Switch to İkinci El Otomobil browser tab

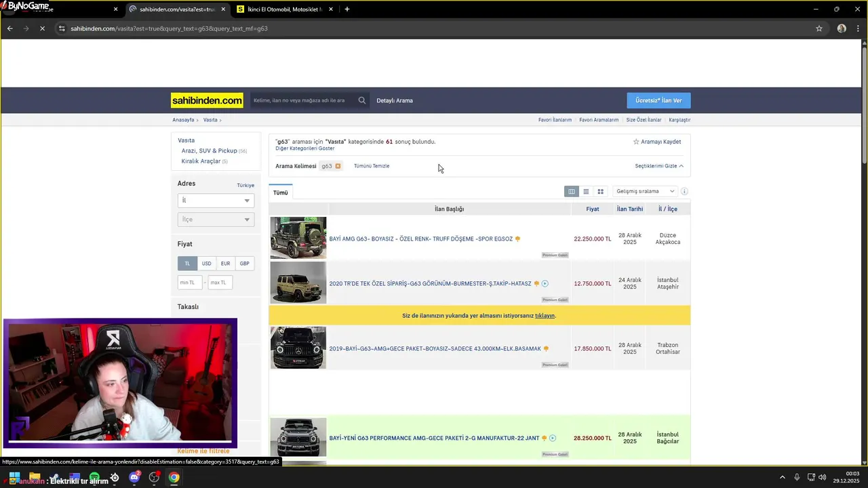point(285,9)
